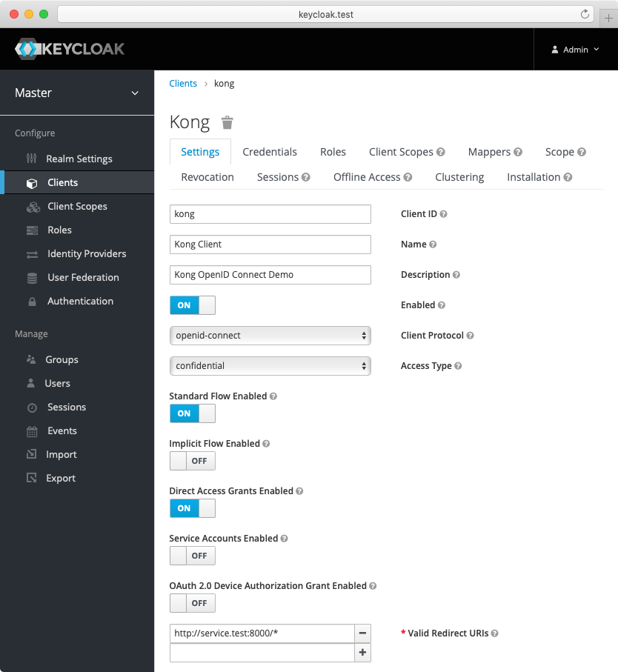Switch to the Credentials tab
Viewport: 618px width, 672px height.
pyautogui.click(x=270, y=152)
